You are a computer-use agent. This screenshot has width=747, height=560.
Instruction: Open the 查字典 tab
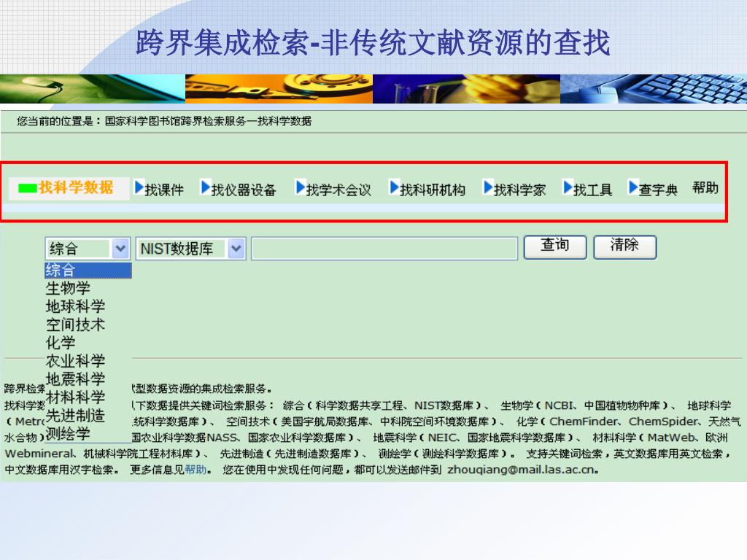pyautogui.click(x=658, y=190)
